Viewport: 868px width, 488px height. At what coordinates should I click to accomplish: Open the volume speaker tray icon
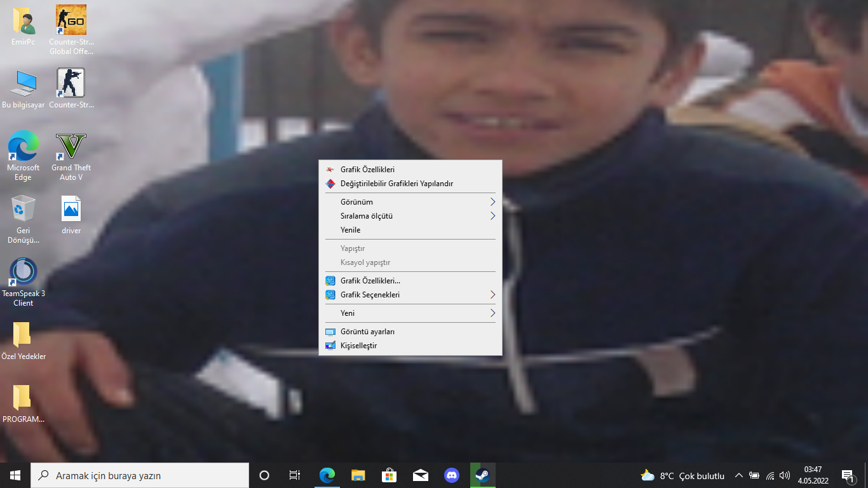(785, 475)
